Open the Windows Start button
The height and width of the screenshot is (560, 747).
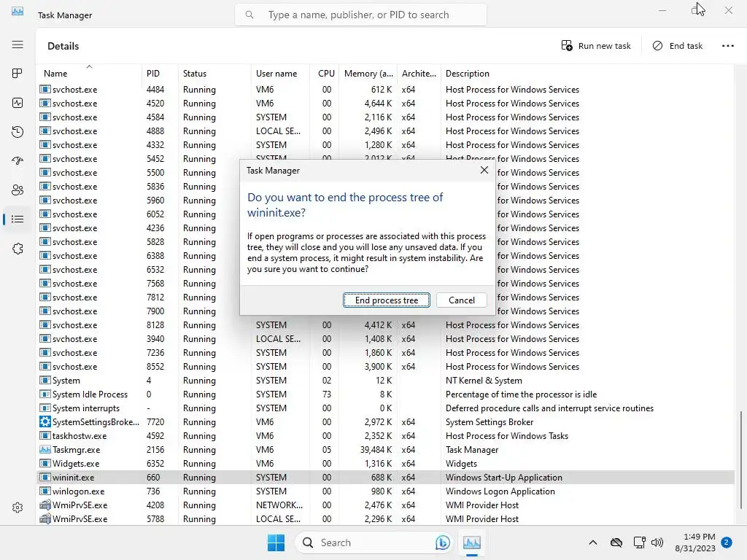click(276, 542)
